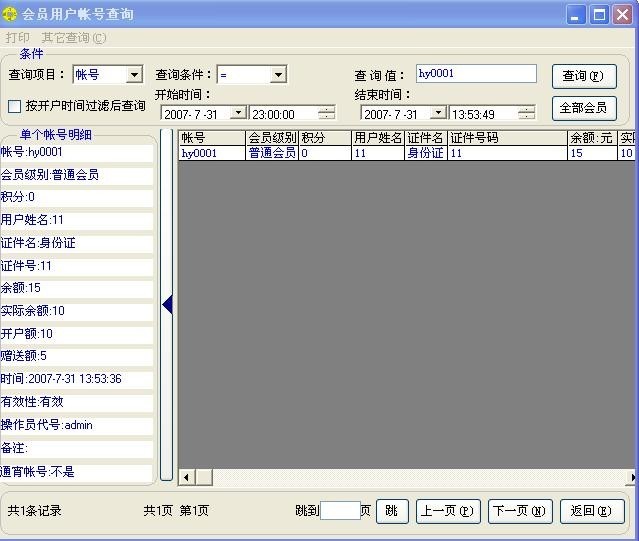Click the 证件名 column header
The image size is (639, 541).
(x=426, y=138)
